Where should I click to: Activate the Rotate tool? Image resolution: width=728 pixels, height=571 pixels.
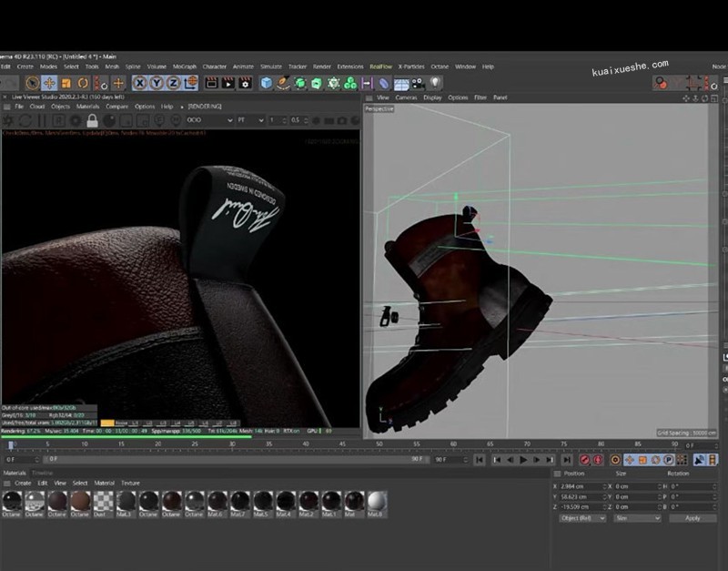(x=84, y=83)
